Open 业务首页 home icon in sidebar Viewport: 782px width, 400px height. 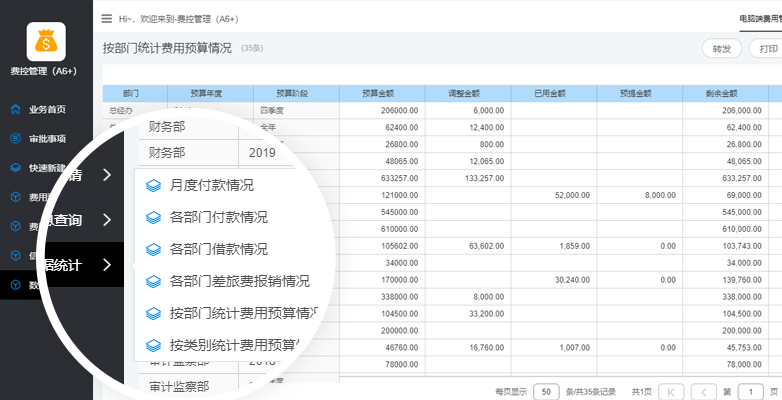(x=15, y=109)
